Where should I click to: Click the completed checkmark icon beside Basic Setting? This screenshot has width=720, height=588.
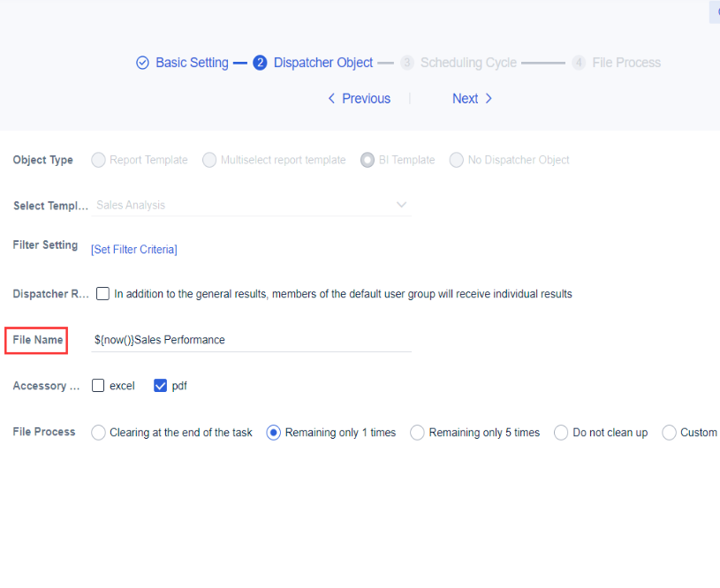point(141,62)
